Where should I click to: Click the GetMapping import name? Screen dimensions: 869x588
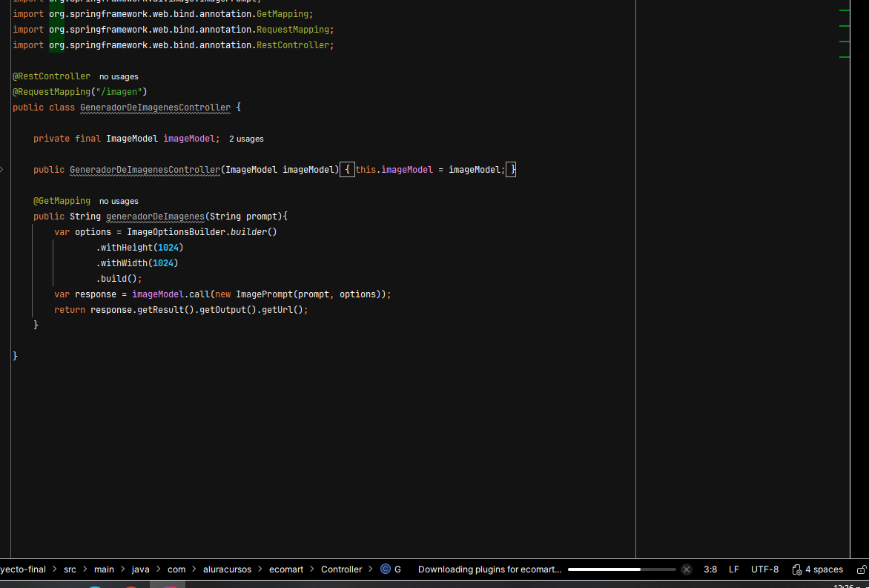click(282, 14)
